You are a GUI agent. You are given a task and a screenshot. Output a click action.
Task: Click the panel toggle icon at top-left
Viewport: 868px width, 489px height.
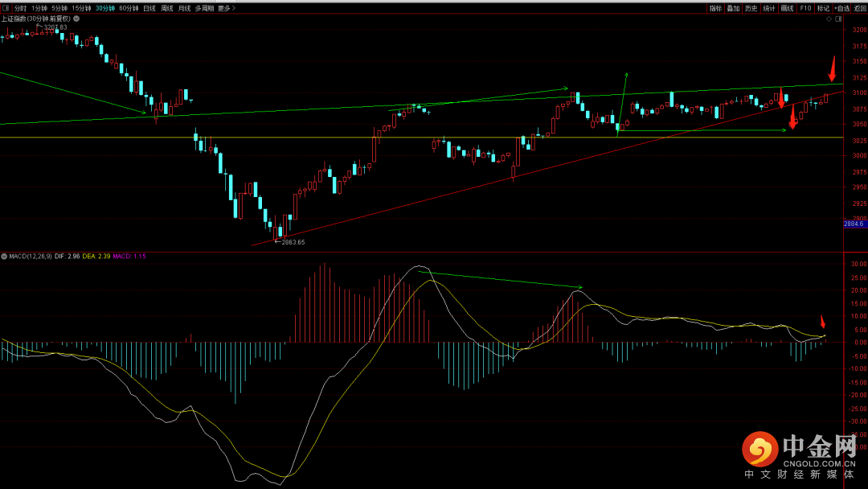tap(6, 8)
